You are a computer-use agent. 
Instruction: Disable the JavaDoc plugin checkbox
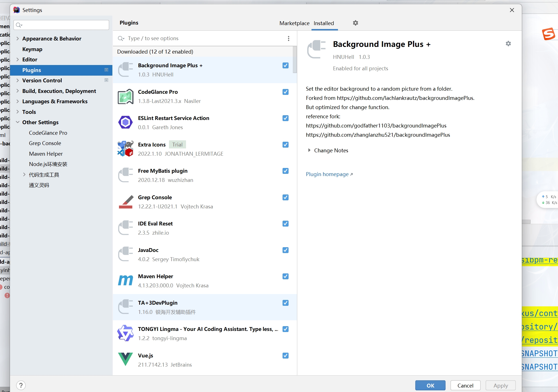click(x=285, y=250)
